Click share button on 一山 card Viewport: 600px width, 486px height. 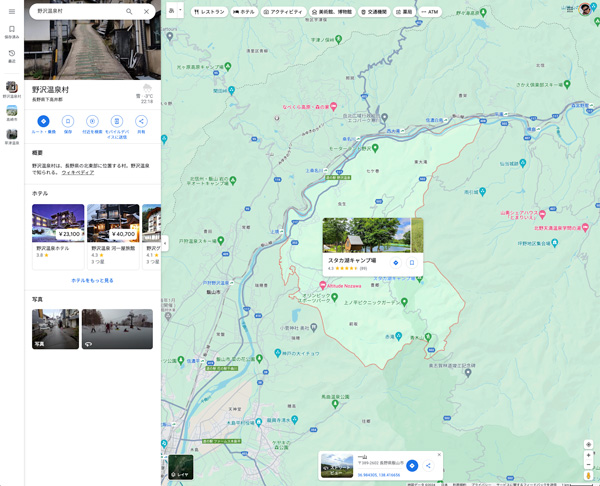(428, 466)
